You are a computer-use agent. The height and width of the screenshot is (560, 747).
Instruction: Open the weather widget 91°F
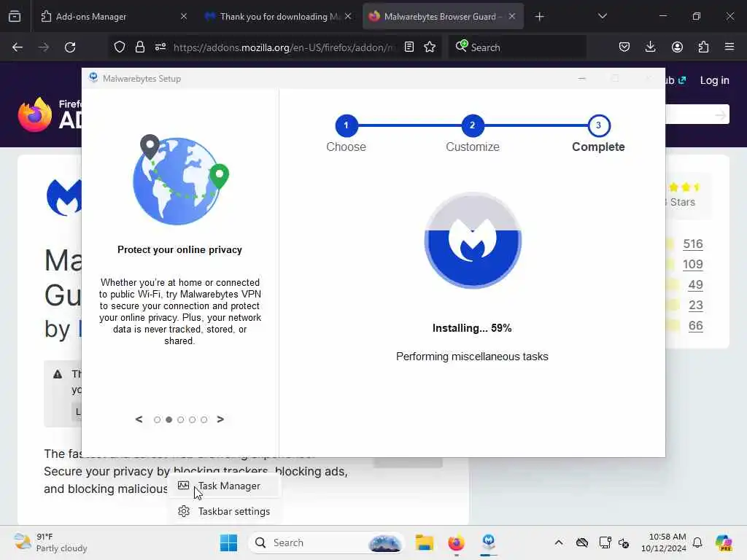(50, 542)
